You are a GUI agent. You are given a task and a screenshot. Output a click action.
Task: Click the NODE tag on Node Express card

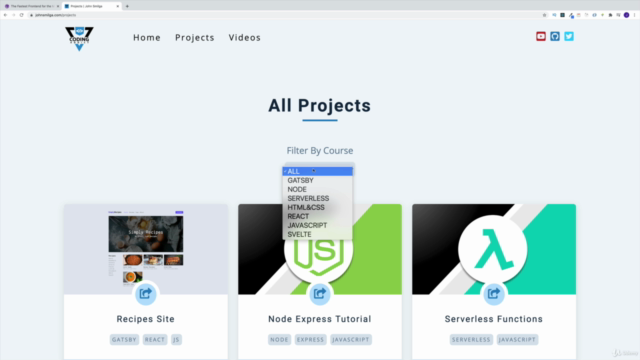(279, 340)
